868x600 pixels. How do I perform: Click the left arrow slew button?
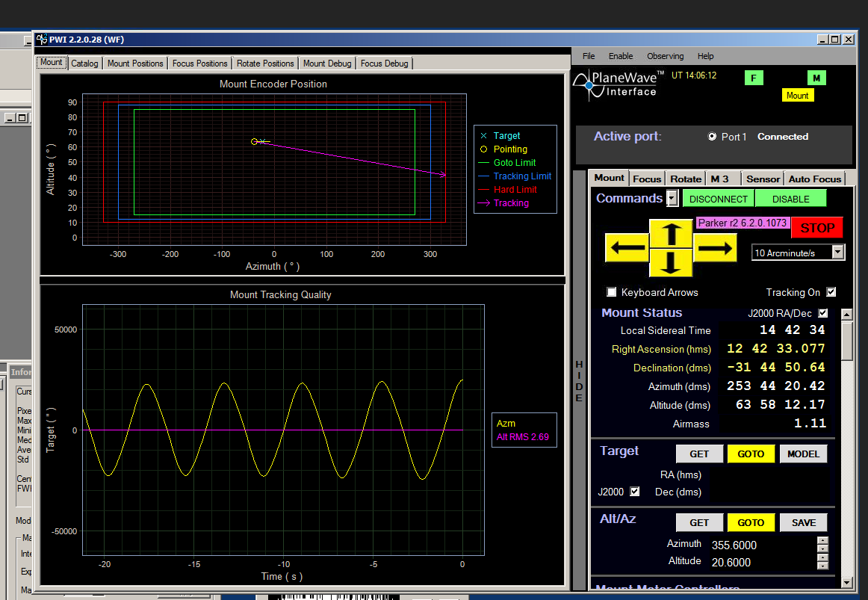627,248
